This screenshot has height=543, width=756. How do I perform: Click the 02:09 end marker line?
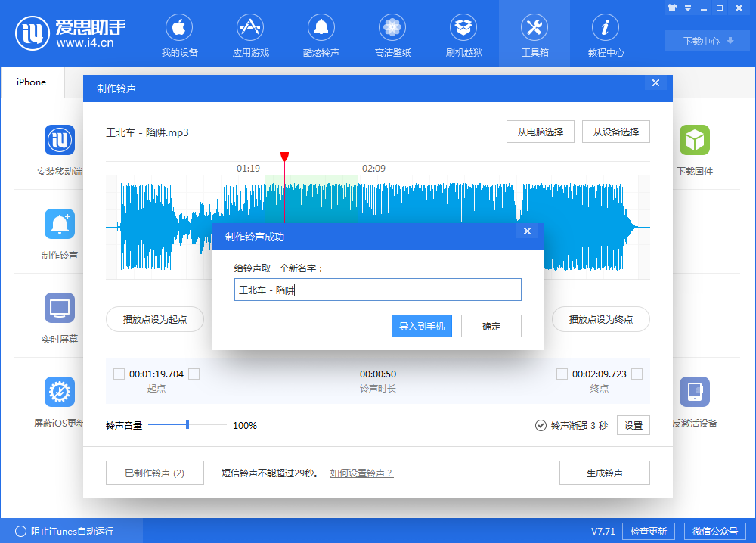coord(358,193)
